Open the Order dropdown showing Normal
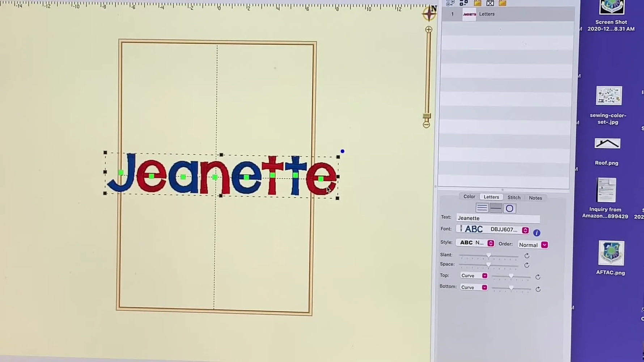The image size is (644, 362). [x=533, y=245]
